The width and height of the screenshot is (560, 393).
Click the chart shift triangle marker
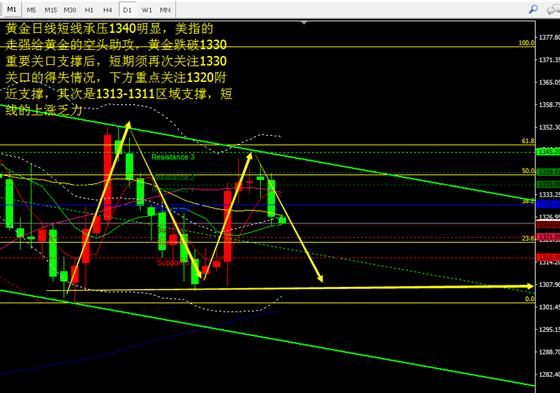(x=304, y=23)
